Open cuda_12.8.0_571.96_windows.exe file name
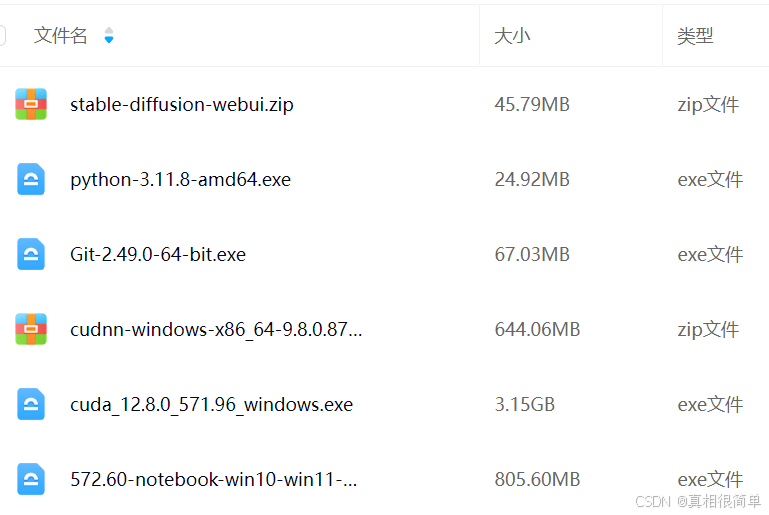Screen dimensions: 769x515 tap(211, 405)
